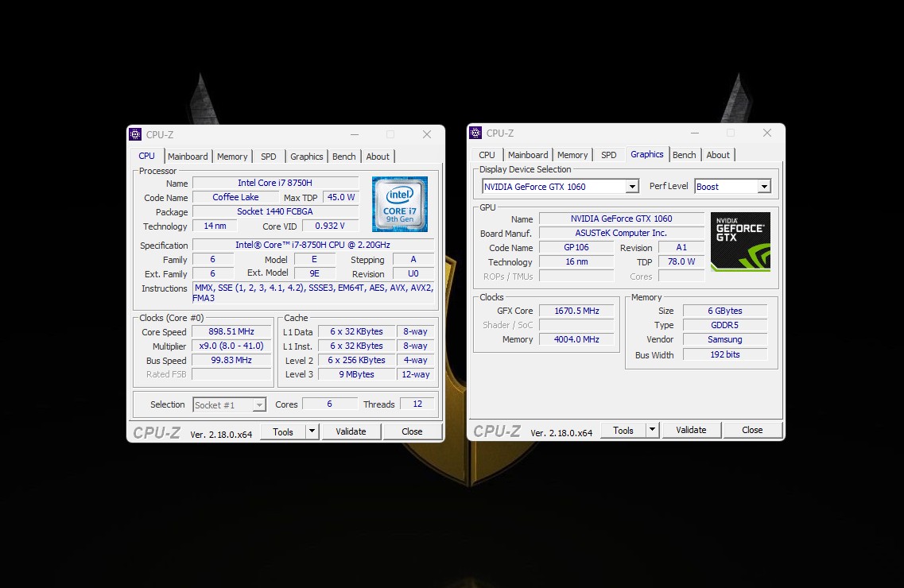Image resolution: width=904 pixels, height=588 pixels.
Task: Close the right CPU-Z window with X
Action: [x=766, y=133]
